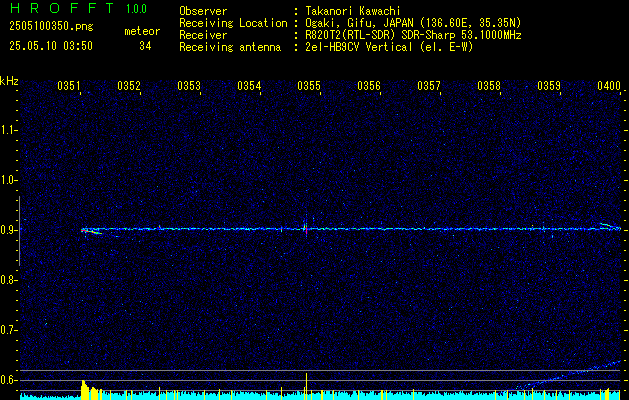Click the meteor echo start near 0351
The height and width of the screenshot is (400, 629).
[x=91, y=231]
